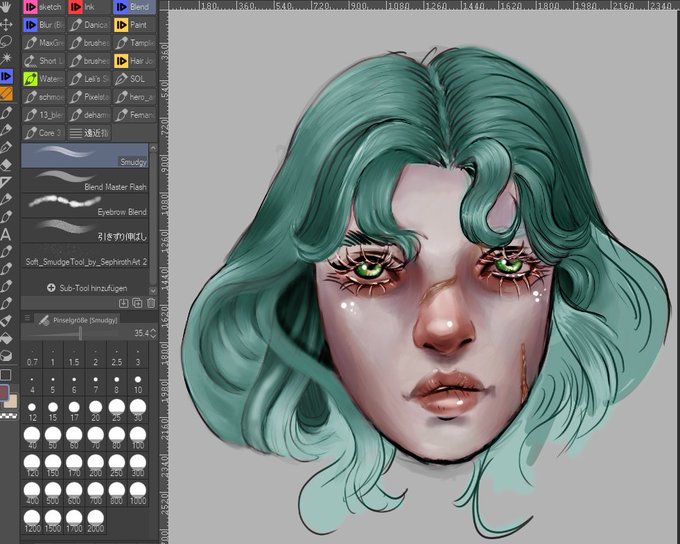The image size is (680, 544).
Task: Open the Danica tool group
Action: pyautogui.click(x=89, y=25)
